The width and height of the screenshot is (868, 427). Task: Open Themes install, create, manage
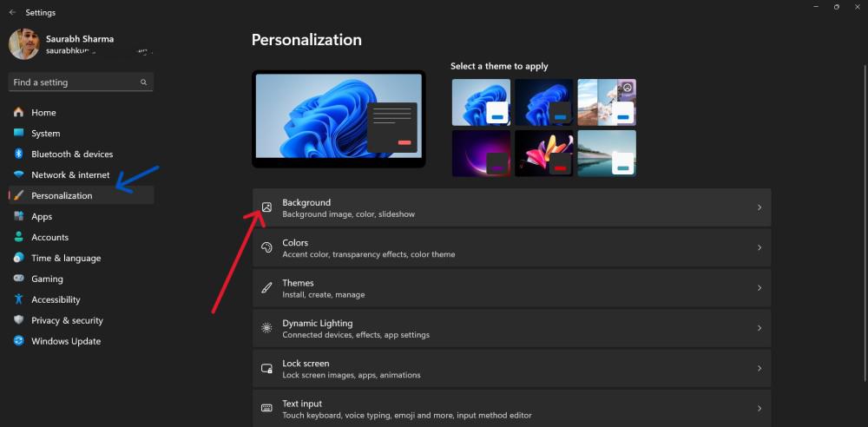(x=511, y=288)
